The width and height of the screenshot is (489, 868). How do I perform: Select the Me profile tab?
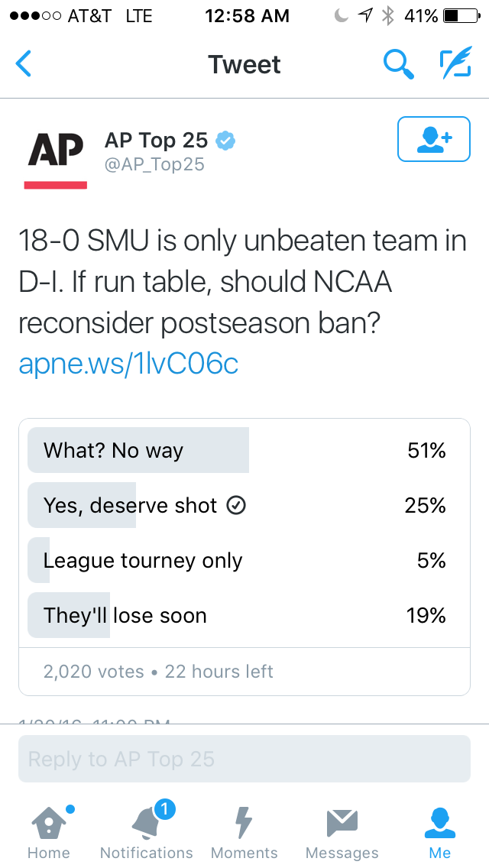(440, 832)
